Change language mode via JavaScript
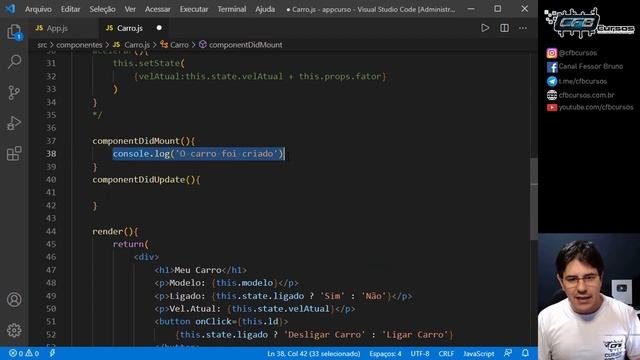This screenshot has height=360, width=640. pyautogui.click(x=479, y=353)
